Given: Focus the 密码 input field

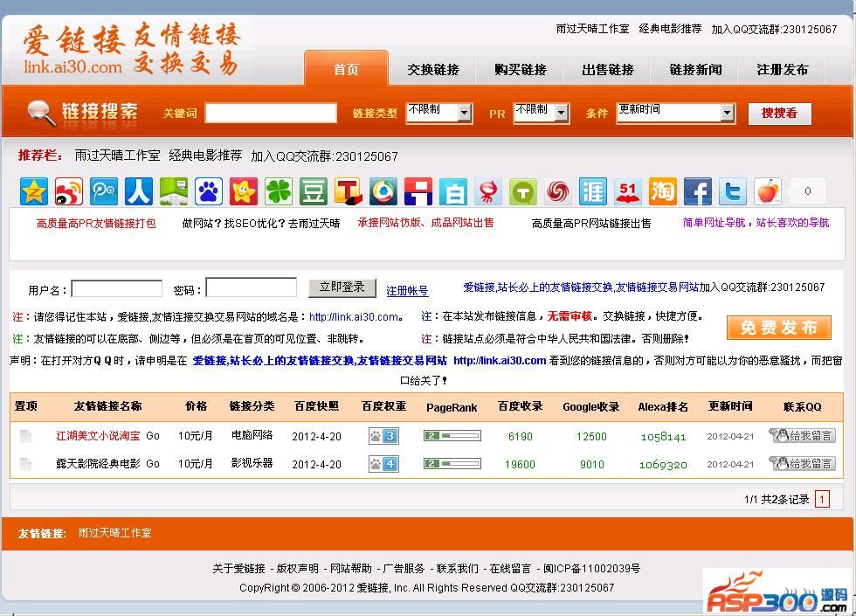Looking at the screenshot, I should click(252, 287).
